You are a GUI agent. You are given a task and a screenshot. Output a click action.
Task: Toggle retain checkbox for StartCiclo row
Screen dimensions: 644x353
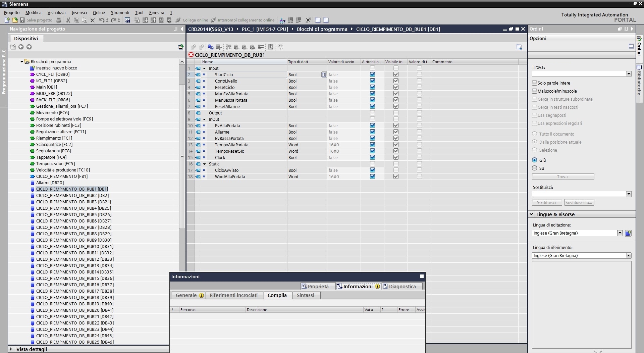(372, 74)
